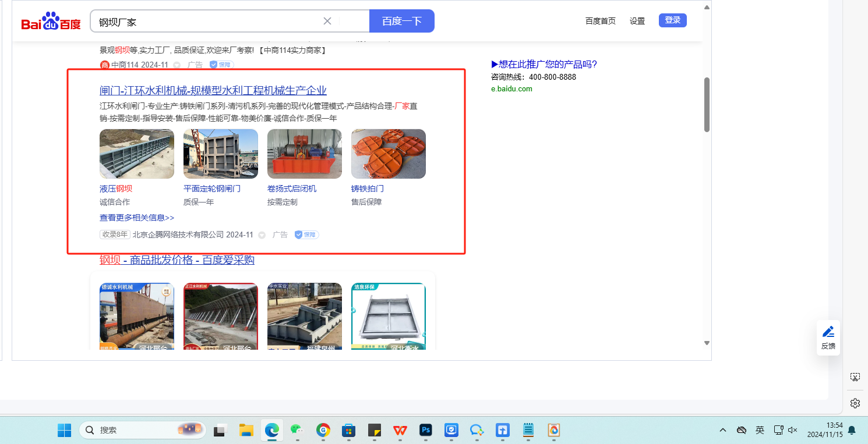Open Task View on the taskbar
The image size is (868, 444).
tap(220, 430)
